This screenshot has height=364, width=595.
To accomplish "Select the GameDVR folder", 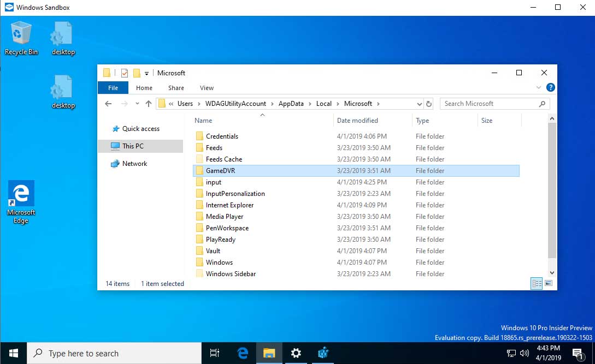I will coord(356,171).
